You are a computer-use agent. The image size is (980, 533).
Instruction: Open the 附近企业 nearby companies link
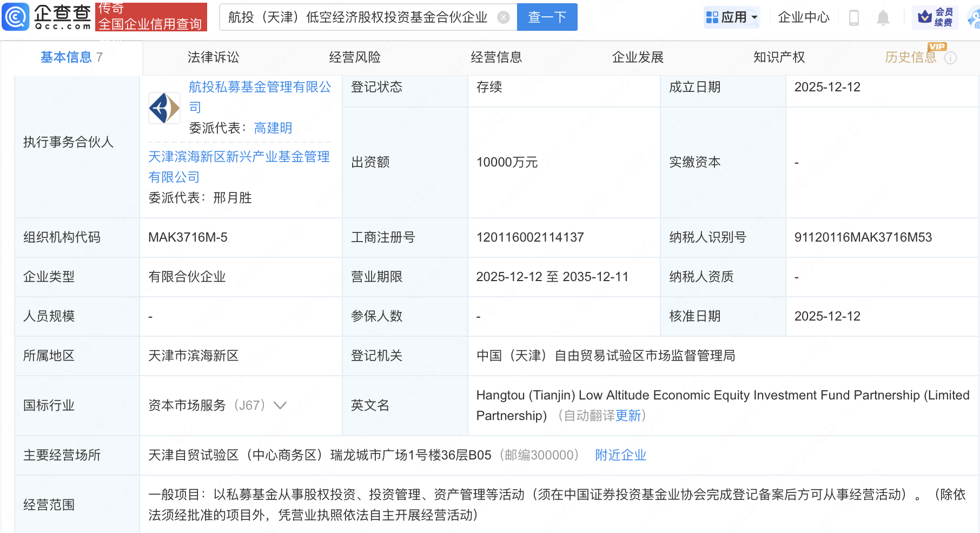pyautogui.click(x=620, y=455)
